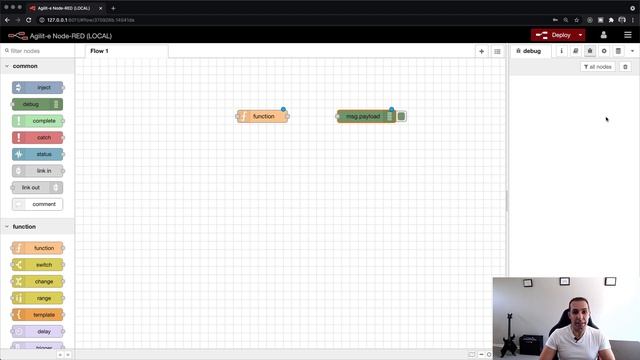Select the comment node in palette
Screen dimensions: 640x360
click(38, 204)
